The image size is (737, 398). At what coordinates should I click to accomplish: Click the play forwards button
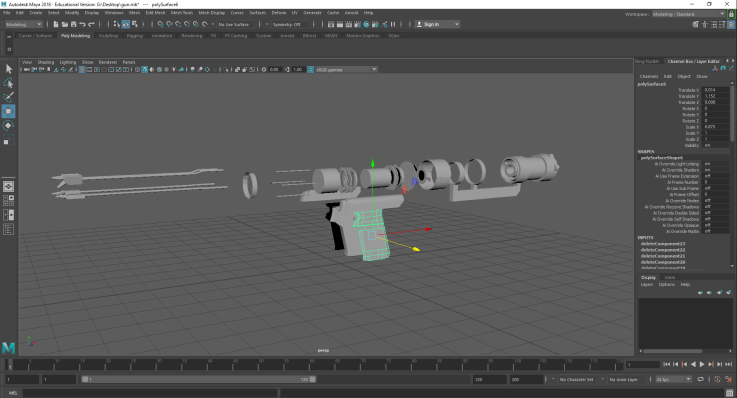(702, 364)
